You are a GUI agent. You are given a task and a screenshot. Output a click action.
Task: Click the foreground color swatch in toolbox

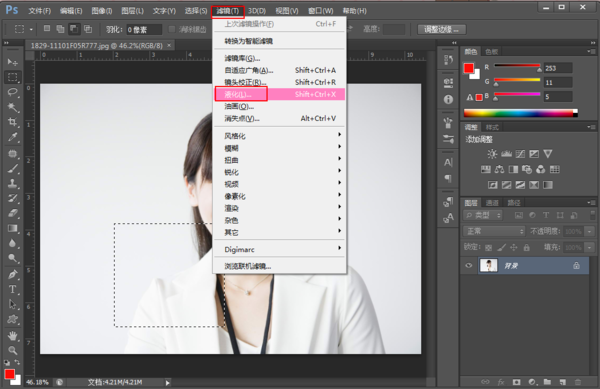pyautogui.click(x=10, y=374)
